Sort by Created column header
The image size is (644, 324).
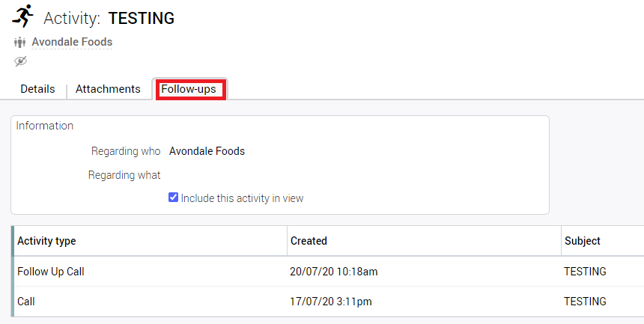[309, 241]
